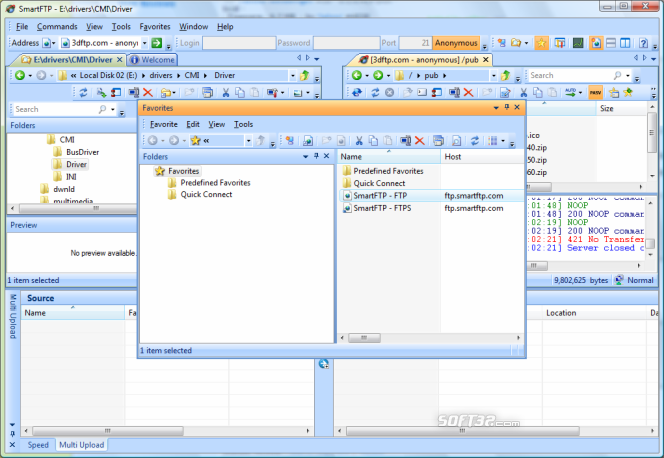Go back in the local browser
664x458 pixels.
pos(19,75)
